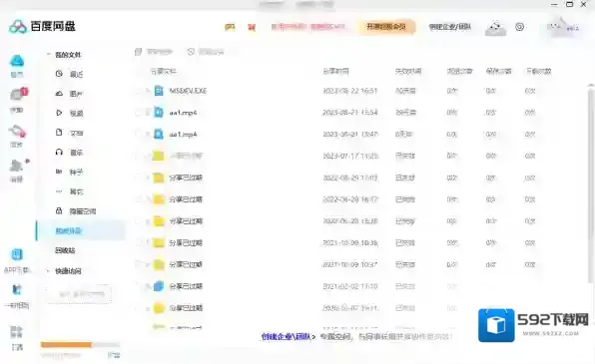Click the lock icon beside 隐藏空间
This screenshot has width=595, height=364.
[x=59, y=210]
